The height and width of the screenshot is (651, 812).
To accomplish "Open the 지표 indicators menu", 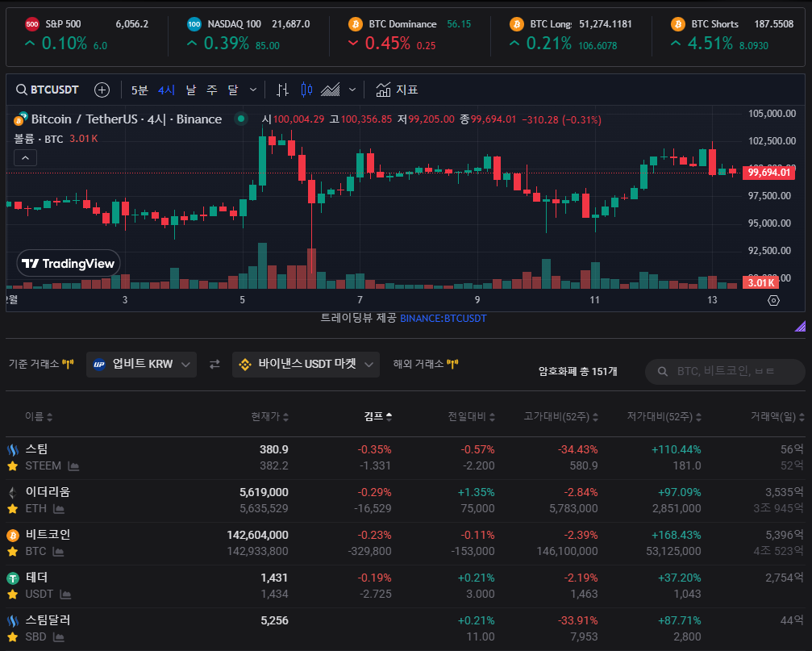I will tap(397, 90).
